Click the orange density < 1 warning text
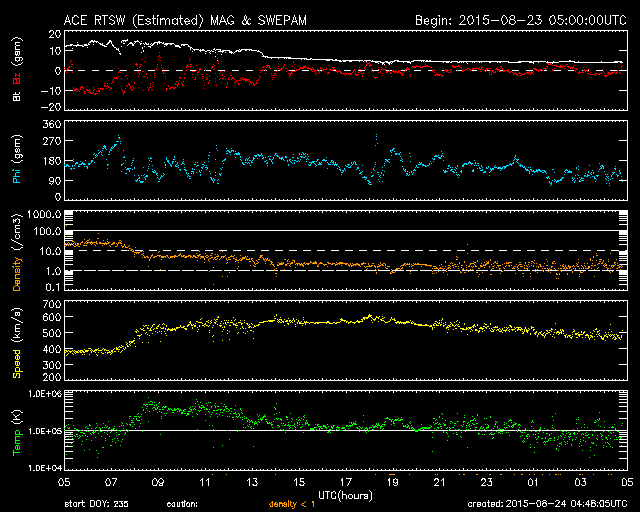 point(292,504)
